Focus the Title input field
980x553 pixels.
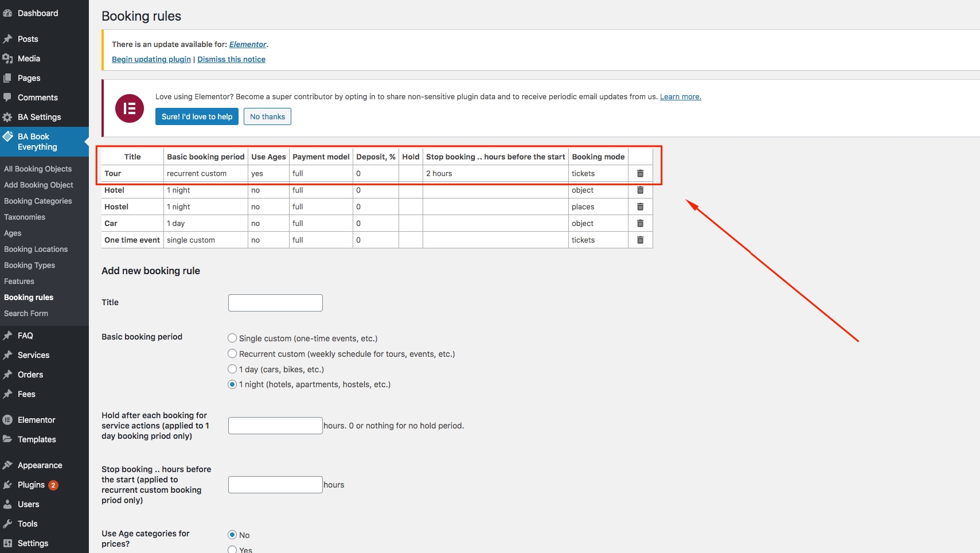click(x=275, y=303)
